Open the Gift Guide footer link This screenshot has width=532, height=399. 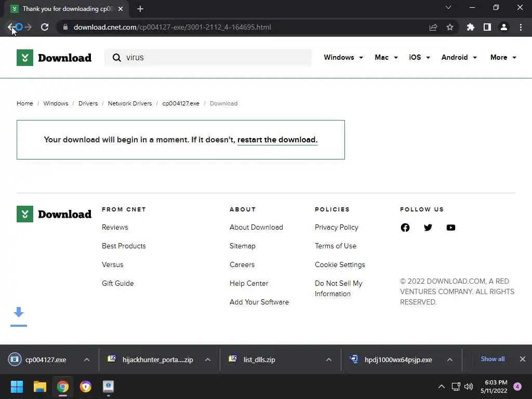(x=118, y=283)
